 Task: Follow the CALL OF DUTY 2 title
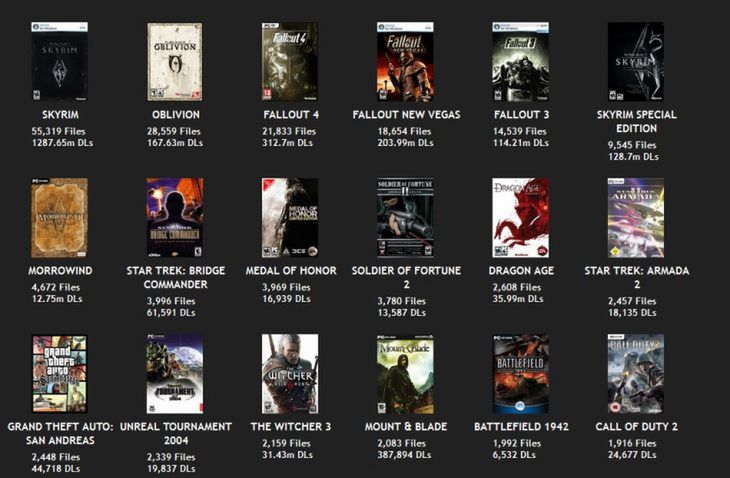[x=636, y=426]
